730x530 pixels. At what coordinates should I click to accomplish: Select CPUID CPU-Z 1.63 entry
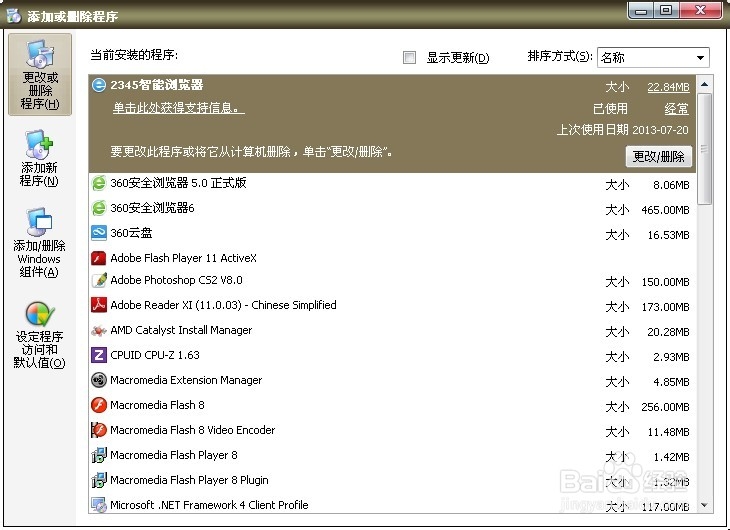click(392, 355)
